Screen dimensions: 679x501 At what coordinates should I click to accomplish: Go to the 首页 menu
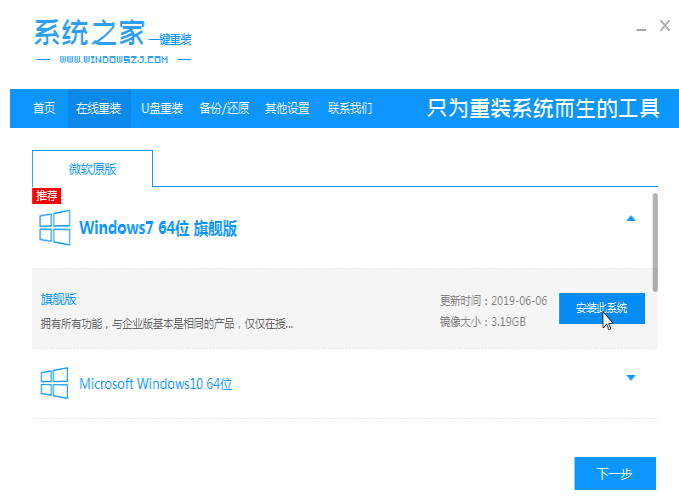coord(44,108)
